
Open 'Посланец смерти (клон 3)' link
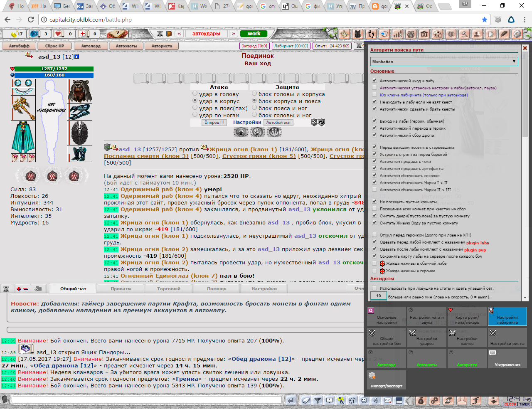(146, 156)
